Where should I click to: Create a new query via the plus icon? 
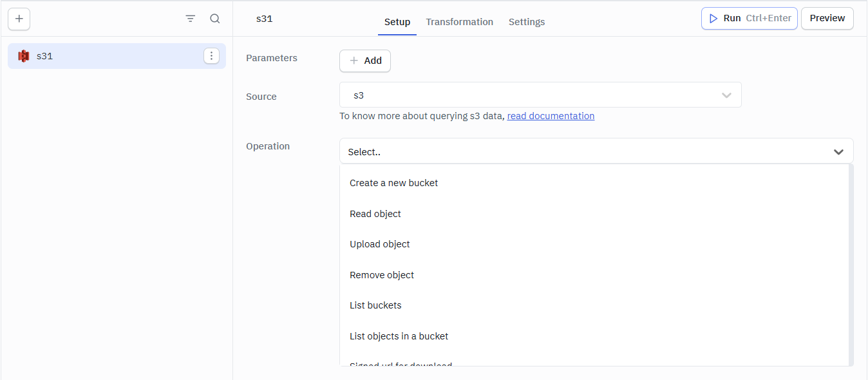(19, 19)
